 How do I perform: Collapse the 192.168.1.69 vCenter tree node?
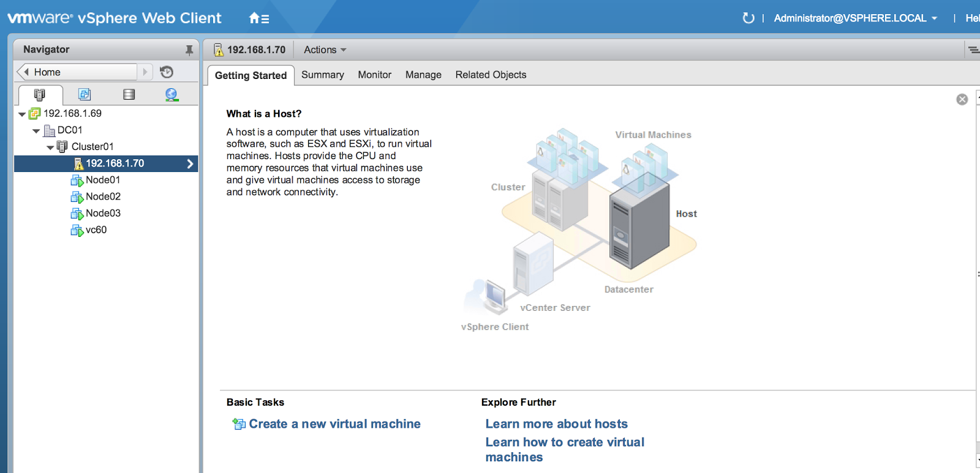(x=22, y=114)
